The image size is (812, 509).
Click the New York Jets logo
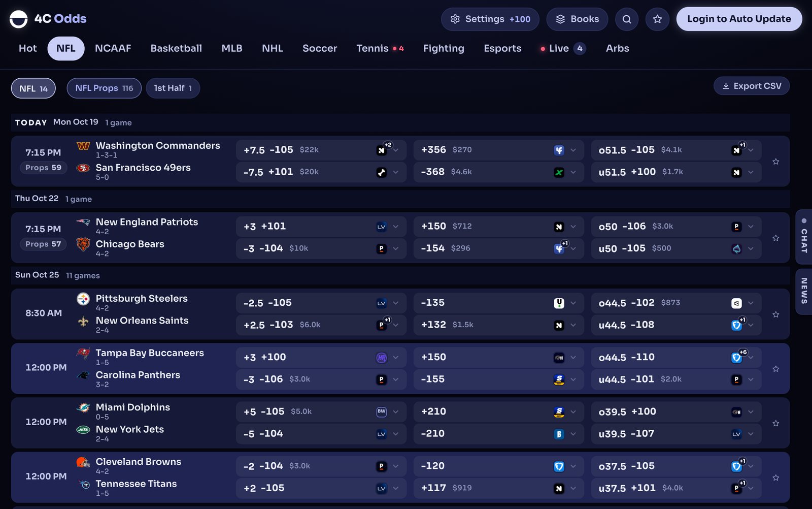click(x=83, y=430)
